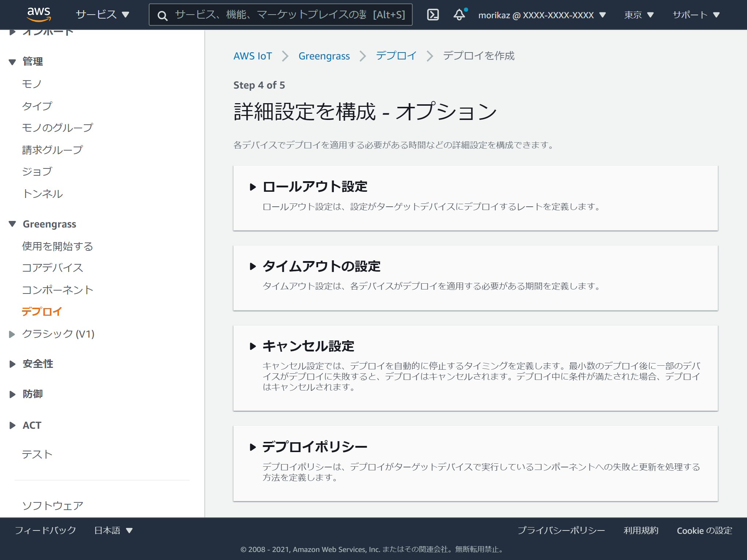Image resolution: width=747 pixels, height=560 pixels.
Task: Click the search magnifier icon
Action: (x=162, y=15)
